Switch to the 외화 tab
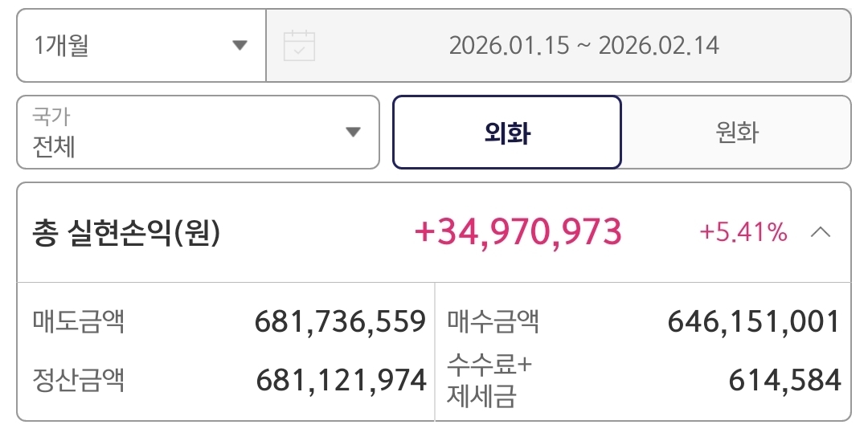 [x=507, y=133]
